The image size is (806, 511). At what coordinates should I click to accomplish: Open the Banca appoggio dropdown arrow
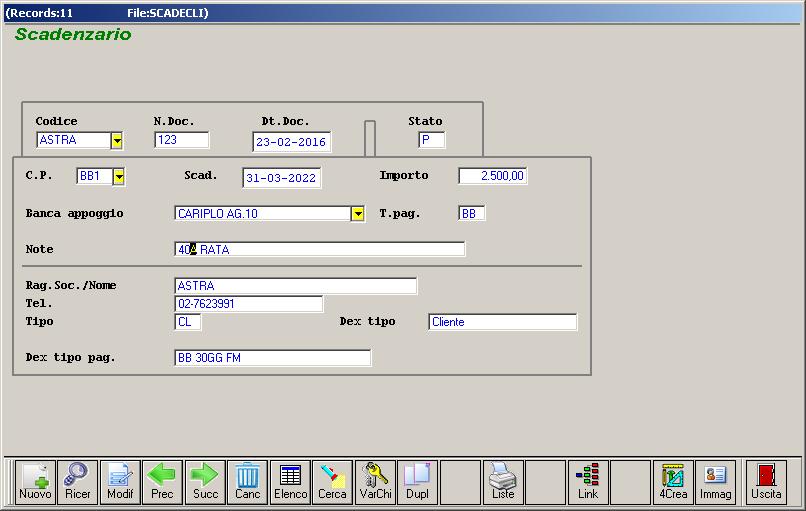click(358, 213)
